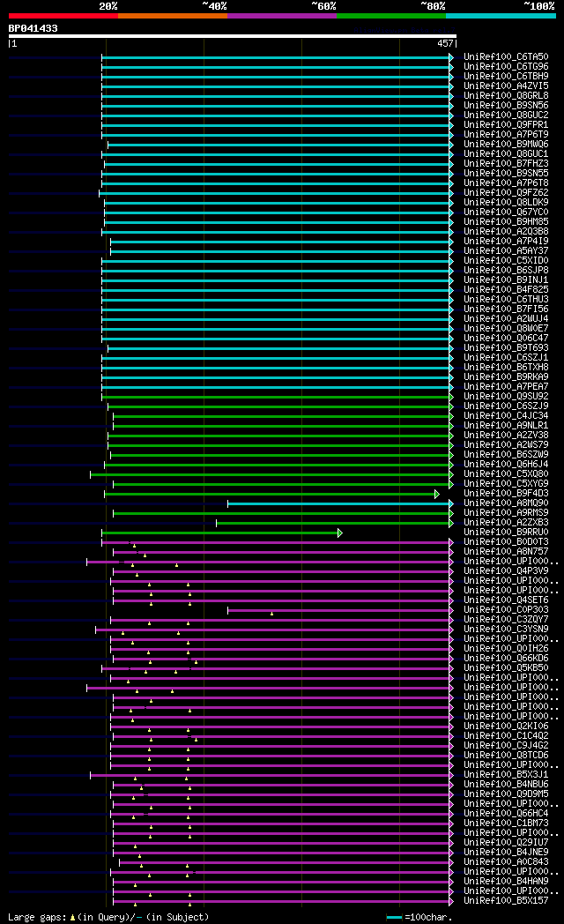Open hit UniRef100_Q9FPR1
564x924 pixels.
[x=506, y=125]
